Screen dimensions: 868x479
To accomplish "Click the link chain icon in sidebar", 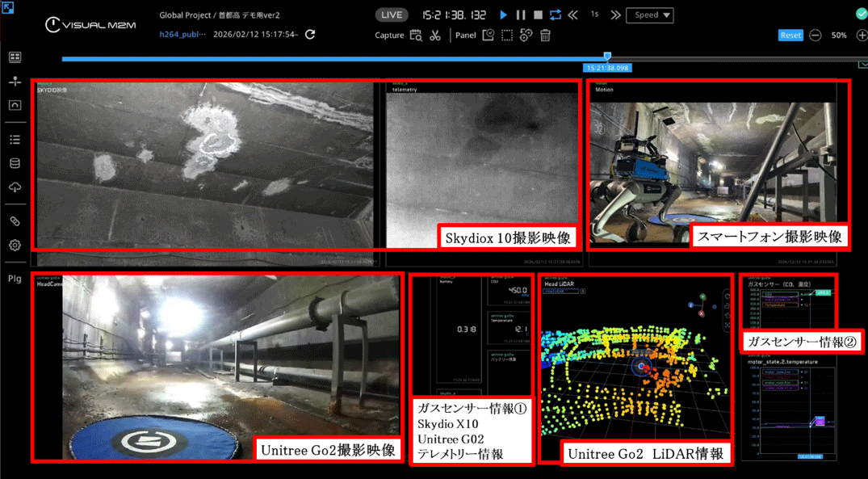I will (x=15, y=221).
